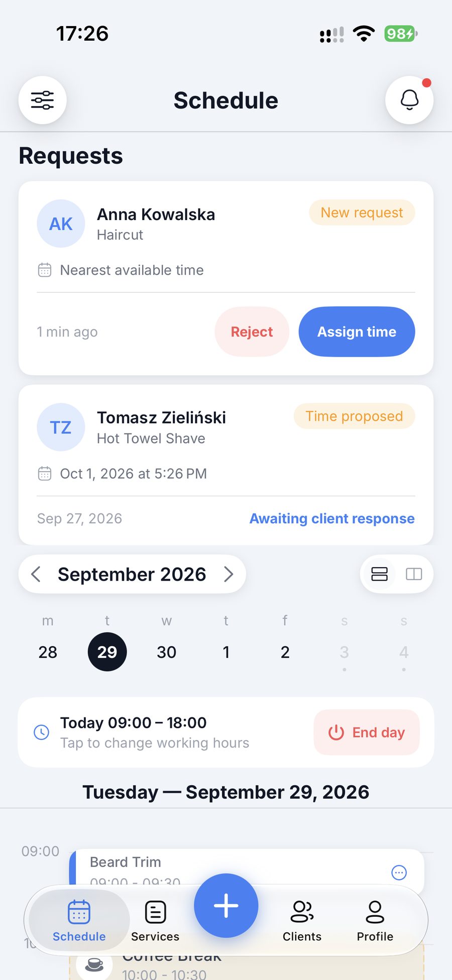Select Wednesday 30 in the week strip
The width and height of the screenshot is (452, 980).
click(x=166, y=651)
